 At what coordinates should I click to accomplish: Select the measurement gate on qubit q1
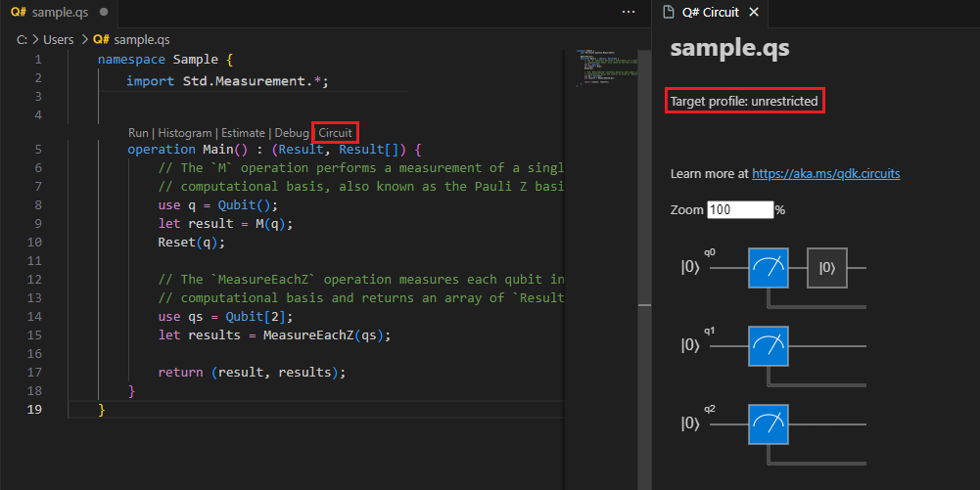[x=769, y=345]
